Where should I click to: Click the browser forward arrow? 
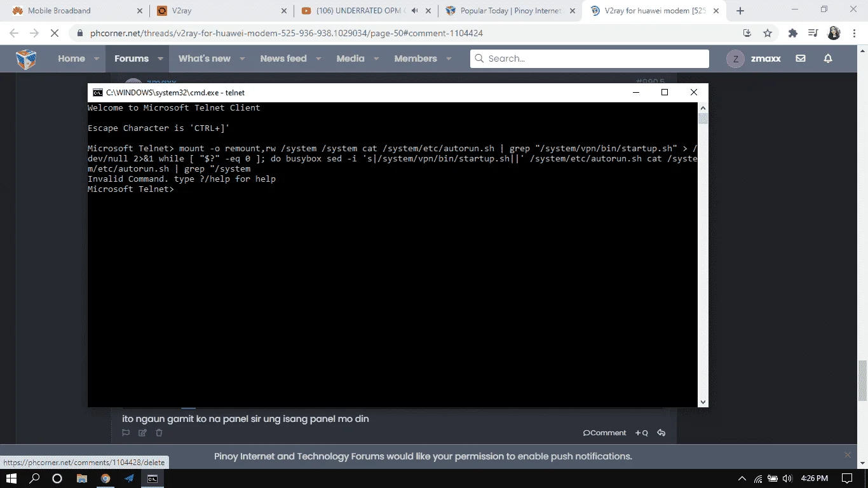(x=33, y=33)
